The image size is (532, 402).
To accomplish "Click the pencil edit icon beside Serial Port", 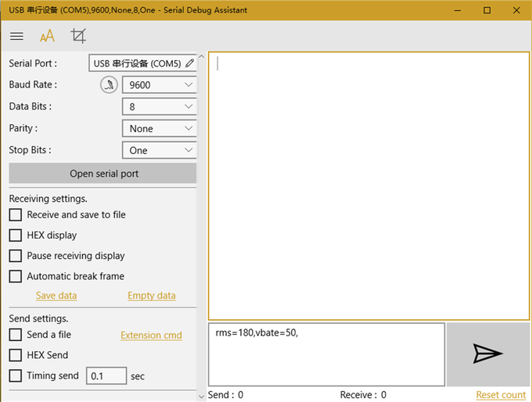I will point(189,63).
